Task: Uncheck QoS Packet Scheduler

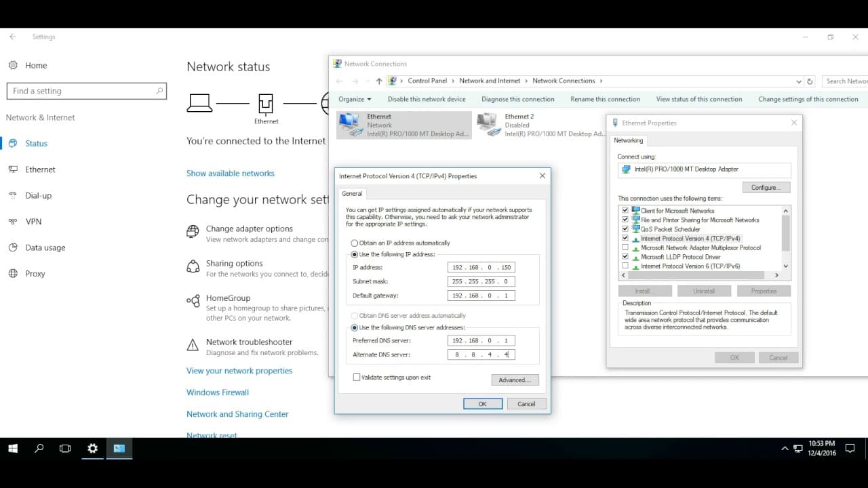Action: [625, 229]
